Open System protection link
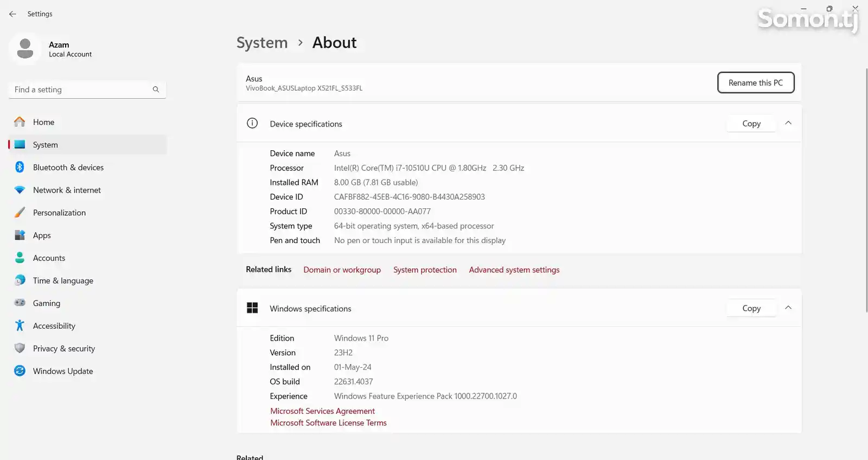The image size is (868, 460). click(425, 270)
